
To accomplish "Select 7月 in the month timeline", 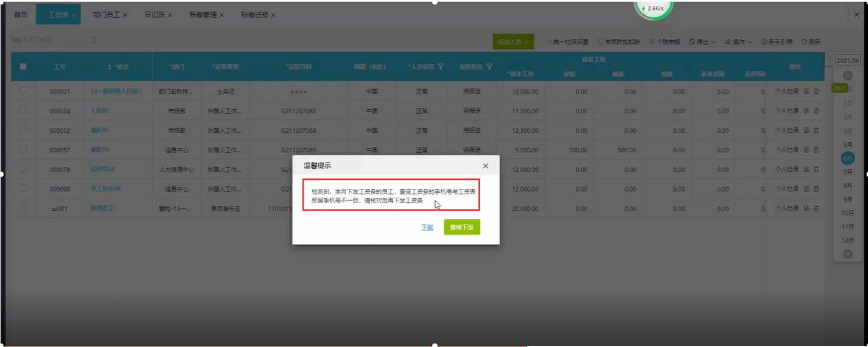I will [848, 172].
